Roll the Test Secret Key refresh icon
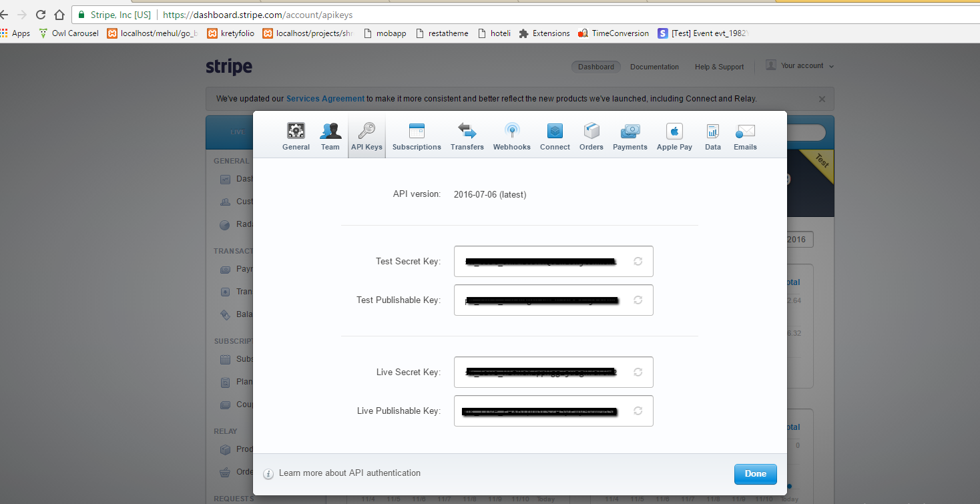Image resolution: width=980 pixels, height=504 pixels. pos(638,261)
